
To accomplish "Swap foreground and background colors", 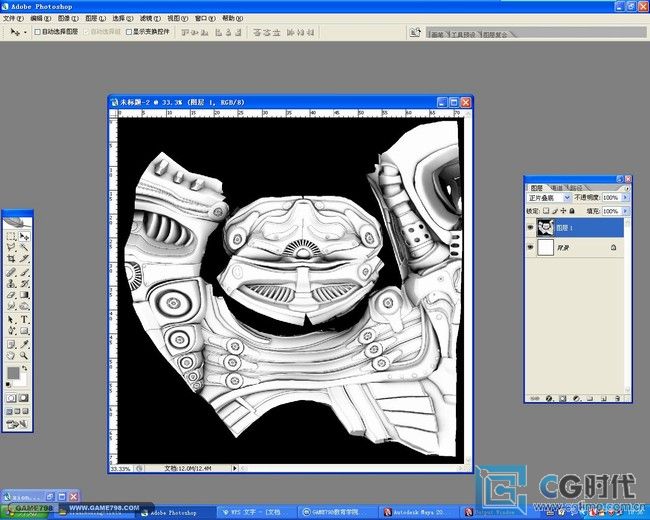I will pyautogui.click(x=24, y=367).
